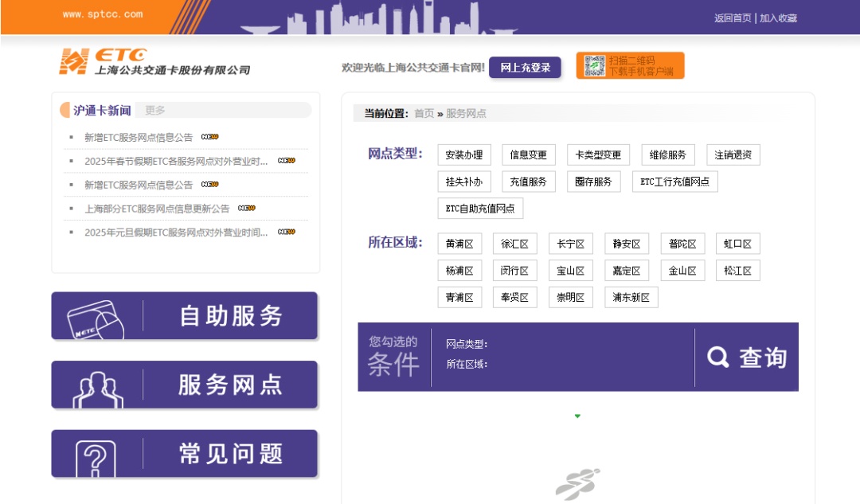Choose ETC自助充值网点 type option
This screenshot has width=860, height=504.
[480, 209]
